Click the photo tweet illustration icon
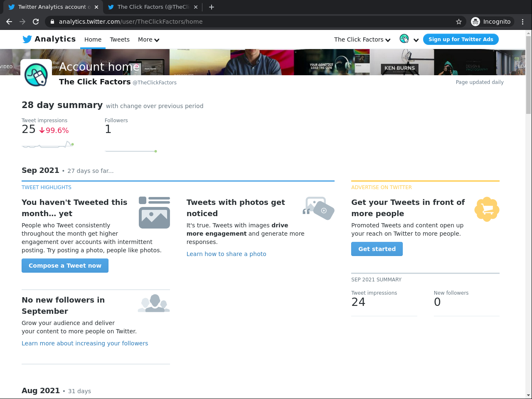This screenshot has width=532, height=399. pos(154,212)
